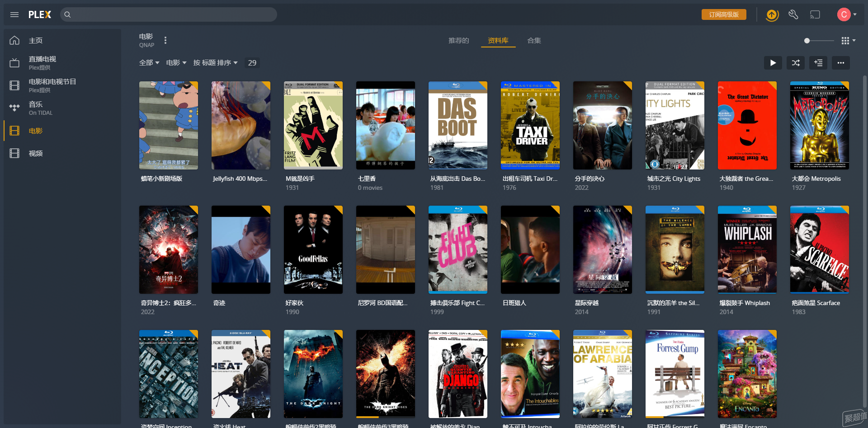This screenshot has width=868, height=428.
Task: Open the Das Boot poster
Action: pos(458,125)
